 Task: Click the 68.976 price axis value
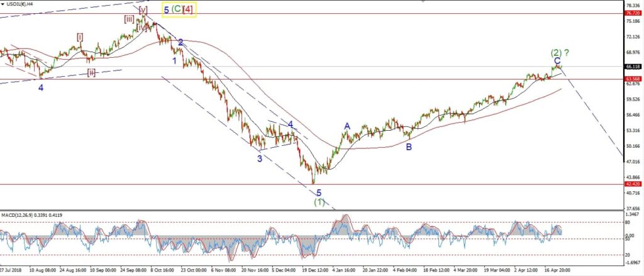point(633,52)
